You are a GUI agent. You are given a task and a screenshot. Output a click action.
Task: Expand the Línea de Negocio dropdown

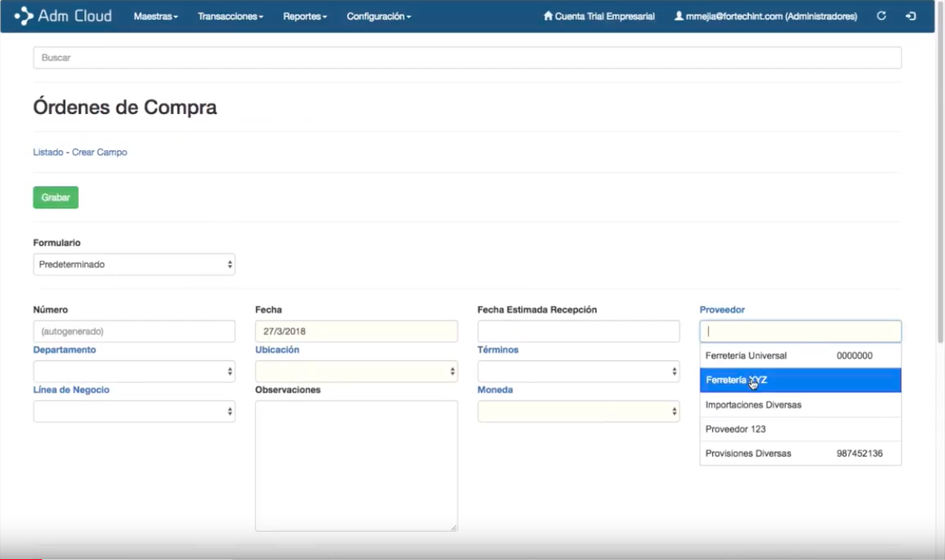(134, 410)
